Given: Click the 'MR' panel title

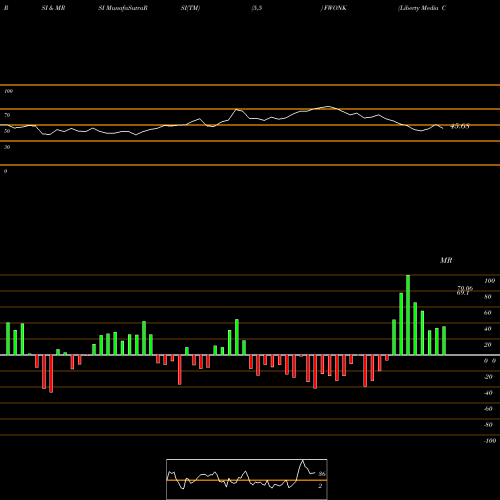Looking at the screenshot, I should point(446,260).
